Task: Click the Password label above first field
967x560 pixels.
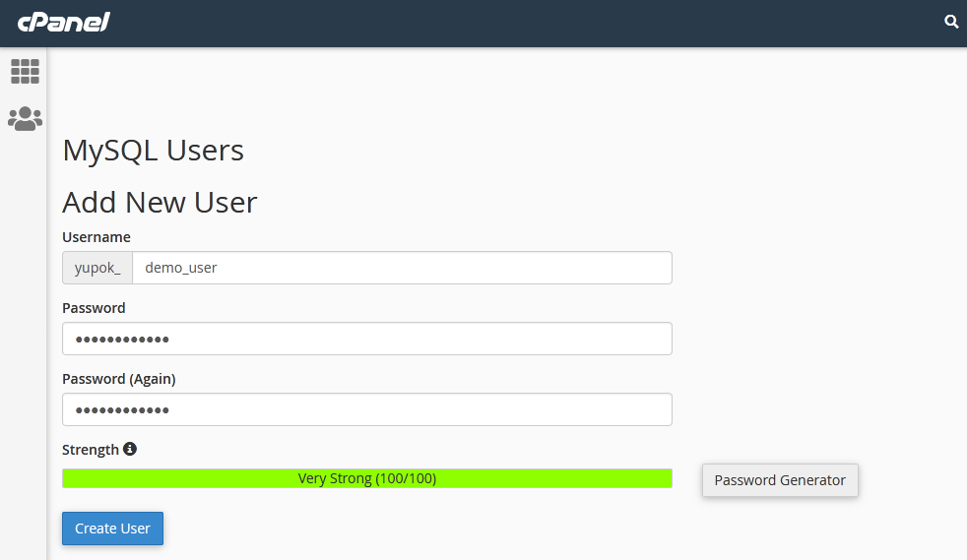Action: point(94,308)
